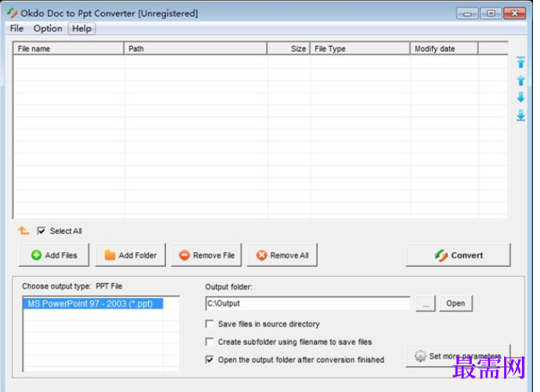The width and height of the screenshot is (540, 392).
Task: Start conversion with the Convert button
Action: 459,255
